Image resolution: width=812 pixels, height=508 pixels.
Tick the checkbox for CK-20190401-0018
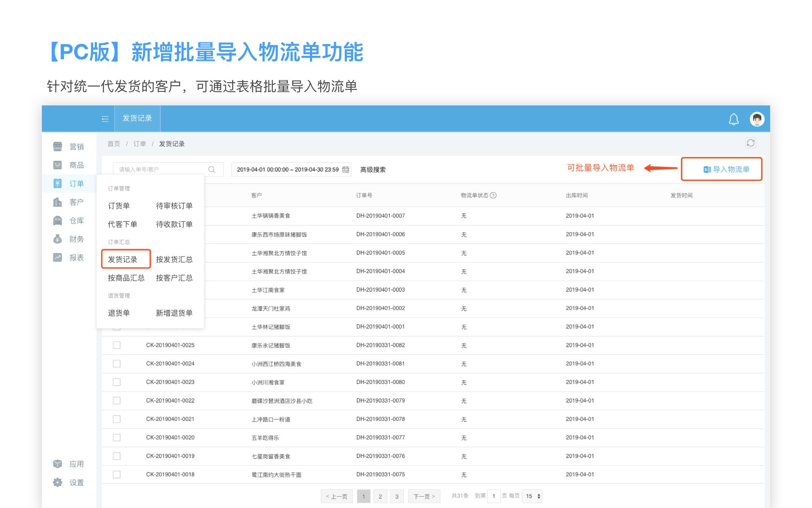click(x=117, y=474)
